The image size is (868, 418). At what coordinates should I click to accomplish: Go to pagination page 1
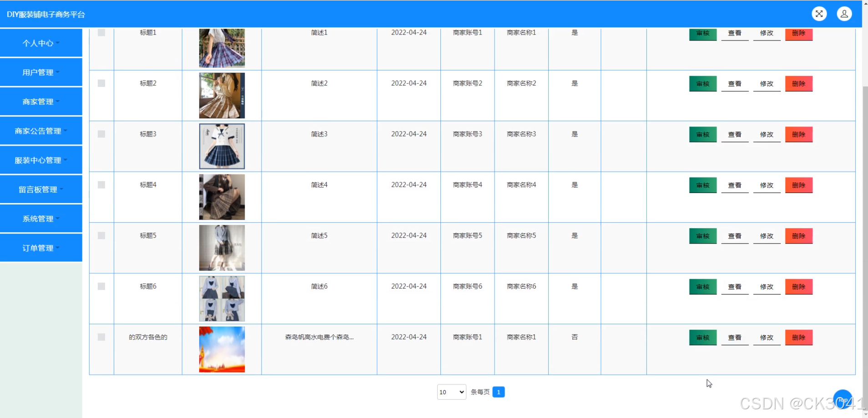(499, 392)
